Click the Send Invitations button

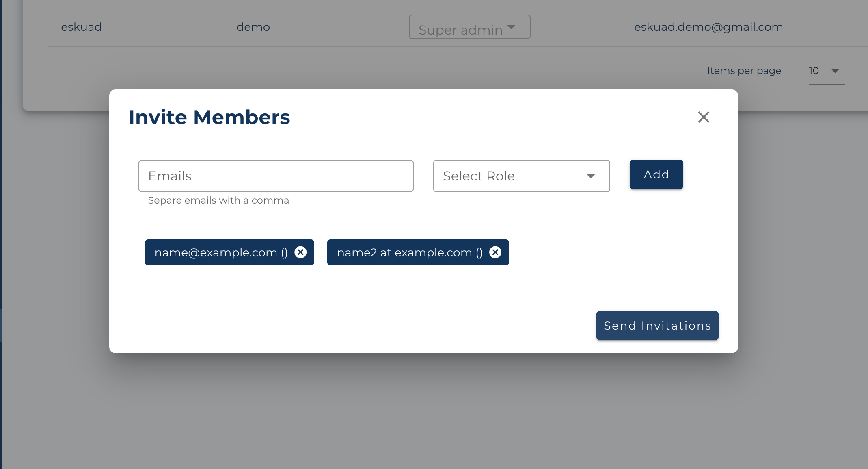657,326
